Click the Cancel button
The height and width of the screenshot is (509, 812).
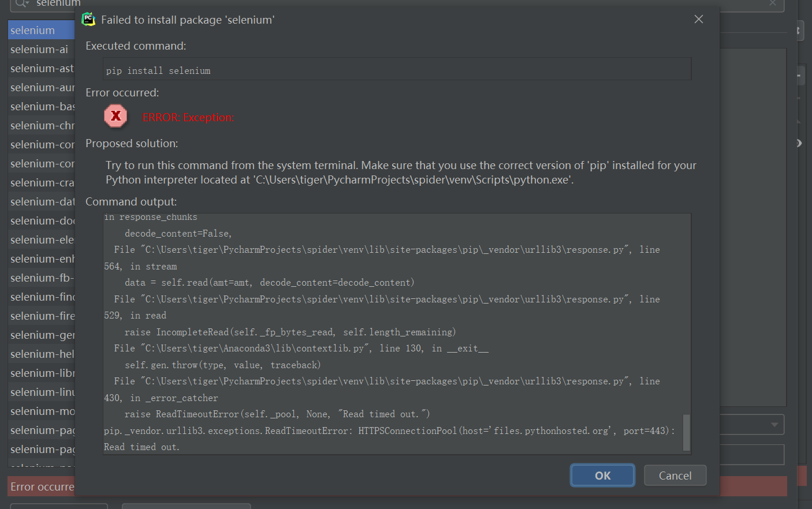(675, 476)
